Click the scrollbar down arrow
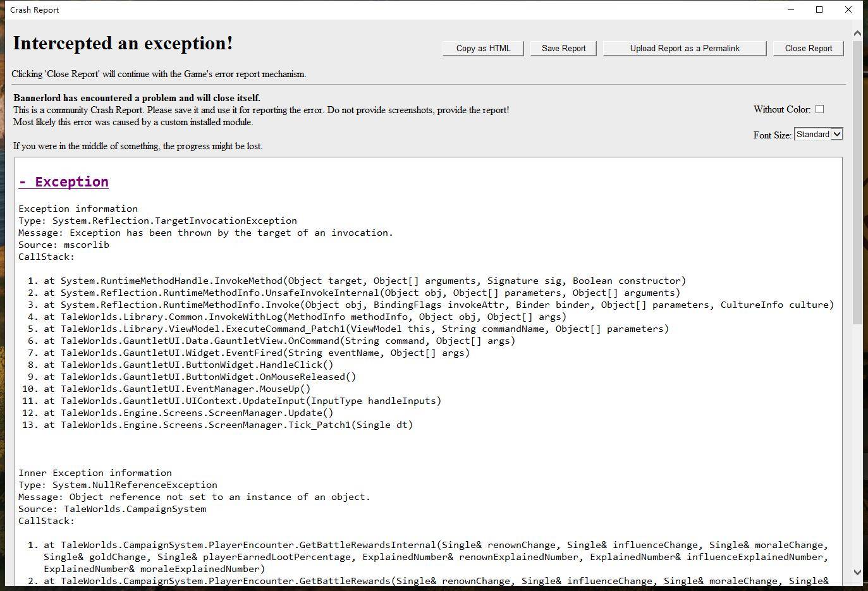 tap(857, 572)
